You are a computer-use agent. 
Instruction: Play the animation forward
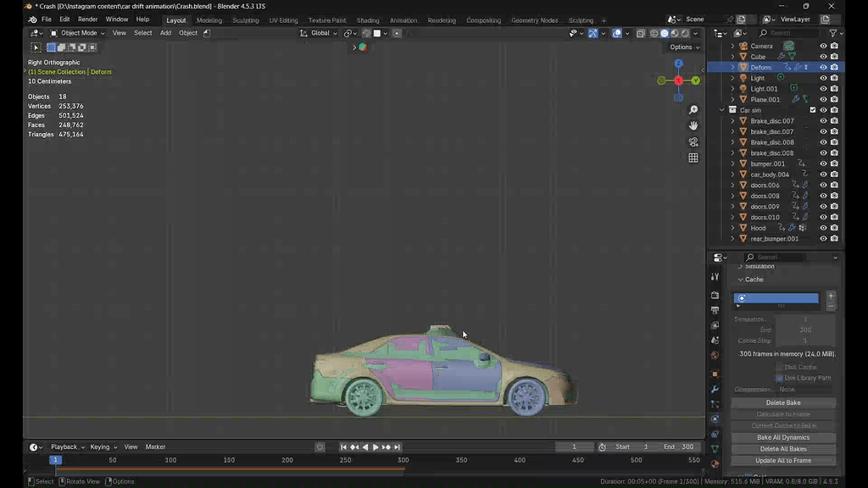[376, 447]
